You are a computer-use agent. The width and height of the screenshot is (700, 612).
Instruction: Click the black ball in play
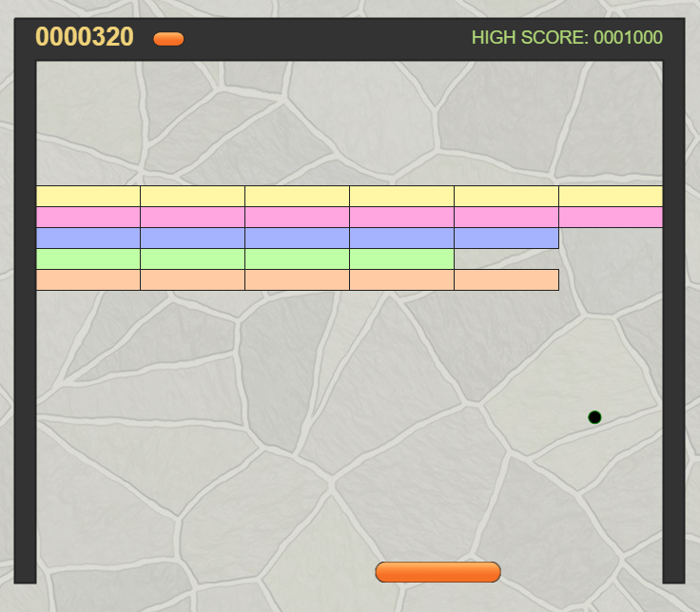(594, 417)
